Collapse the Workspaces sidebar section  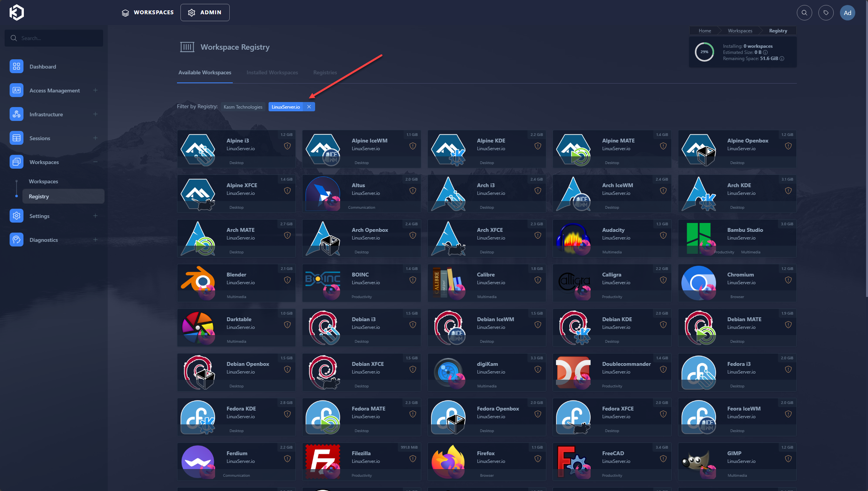click(x=95, y=162)
